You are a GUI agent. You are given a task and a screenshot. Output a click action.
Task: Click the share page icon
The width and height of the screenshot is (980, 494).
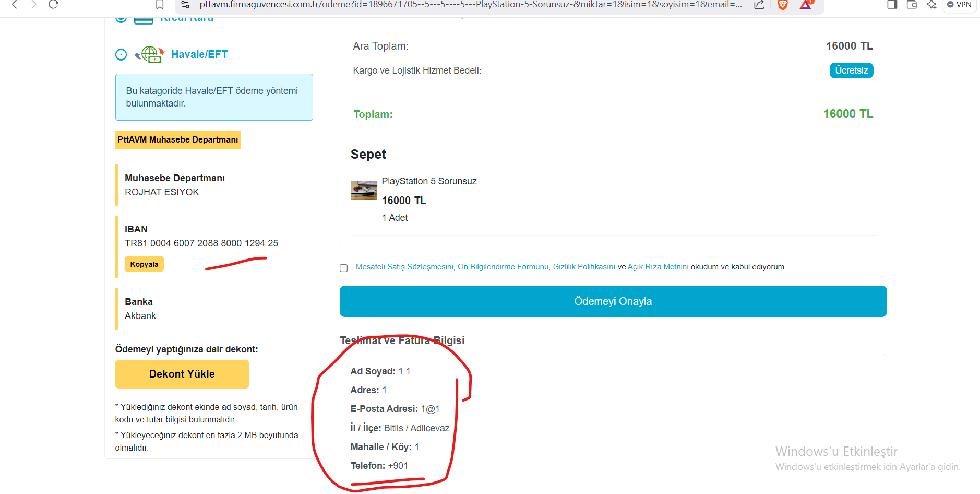click(759, 5)
